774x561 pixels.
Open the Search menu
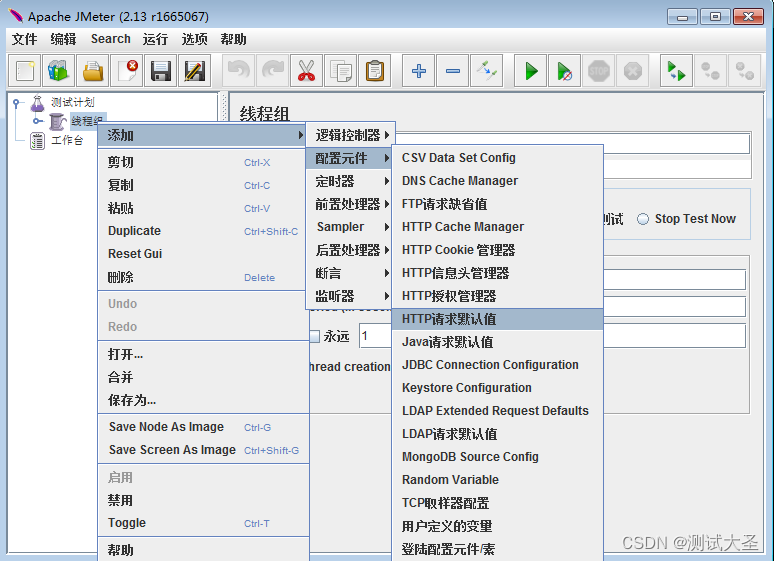point(111,39)
